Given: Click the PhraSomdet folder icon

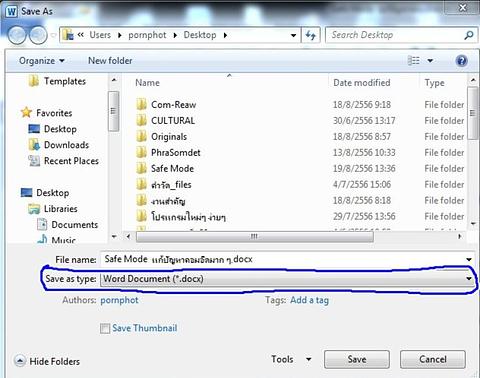Looking at the screenshot, I should pyautogui.click(x=141, y=152).
